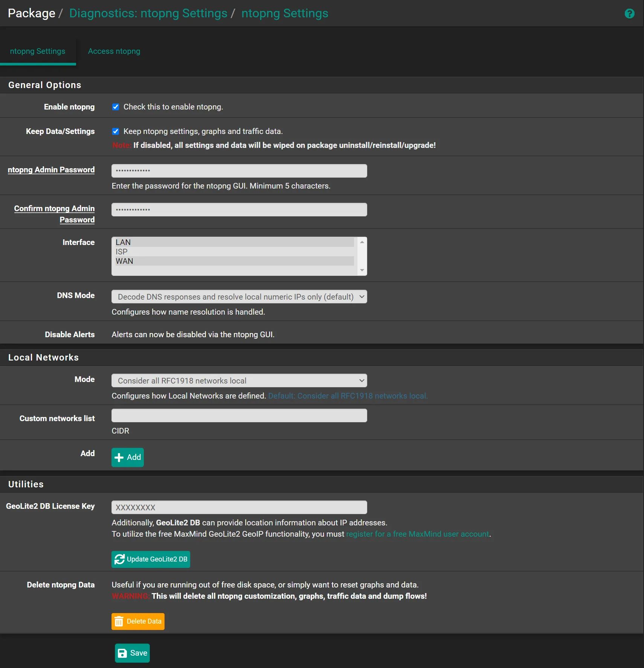Focus the GeoLite2 DB License Key field
Viewport: 644px width, 668px height.
coord(239,507)
